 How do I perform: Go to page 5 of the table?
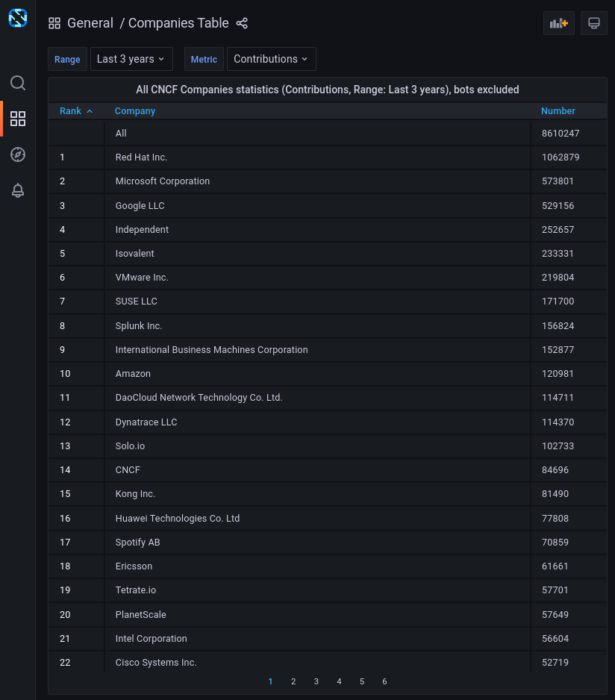click(362, 681)
